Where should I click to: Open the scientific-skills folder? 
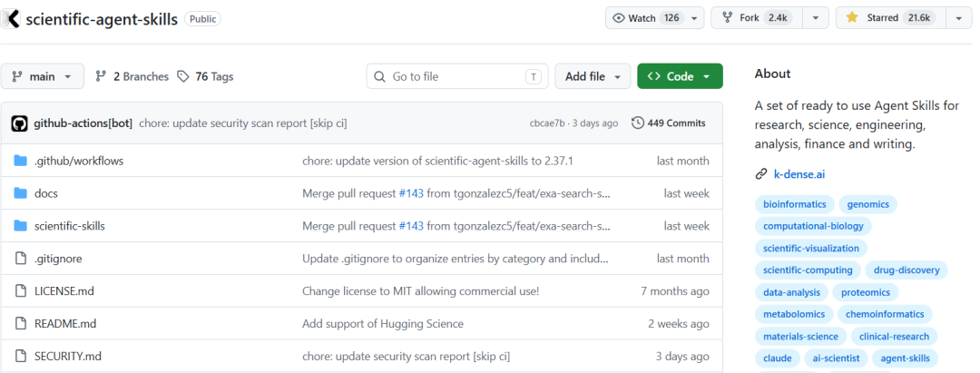(x=69, y=226)
